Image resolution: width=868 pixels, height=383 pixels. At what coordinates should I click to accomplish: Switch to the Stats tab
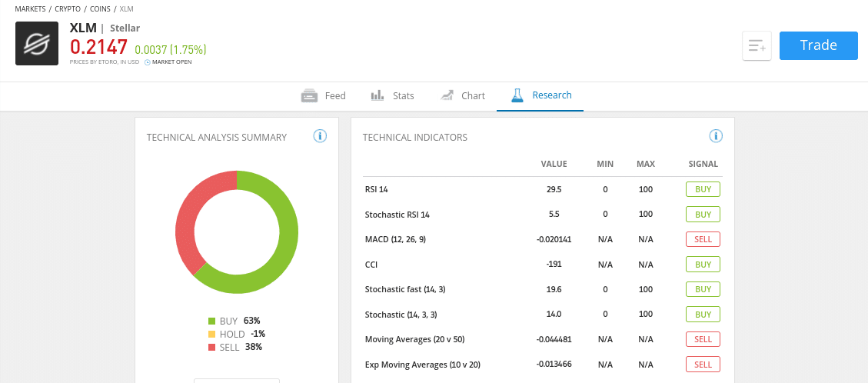392,95
